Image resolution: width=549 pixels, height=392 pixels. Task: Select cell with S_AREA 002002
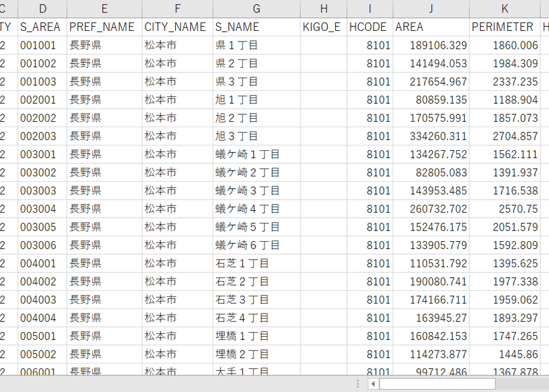(x=42, y=118)
